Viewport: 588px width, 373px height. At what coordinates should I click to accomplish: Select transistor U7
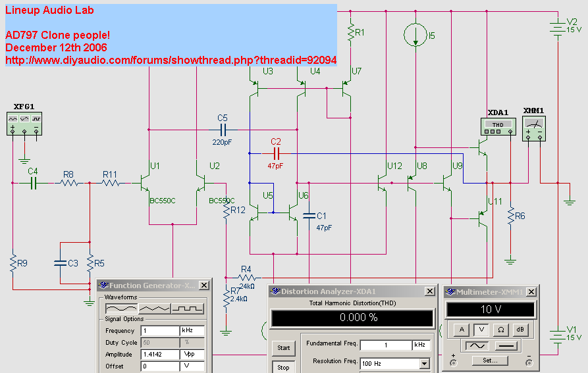[346, 88]
